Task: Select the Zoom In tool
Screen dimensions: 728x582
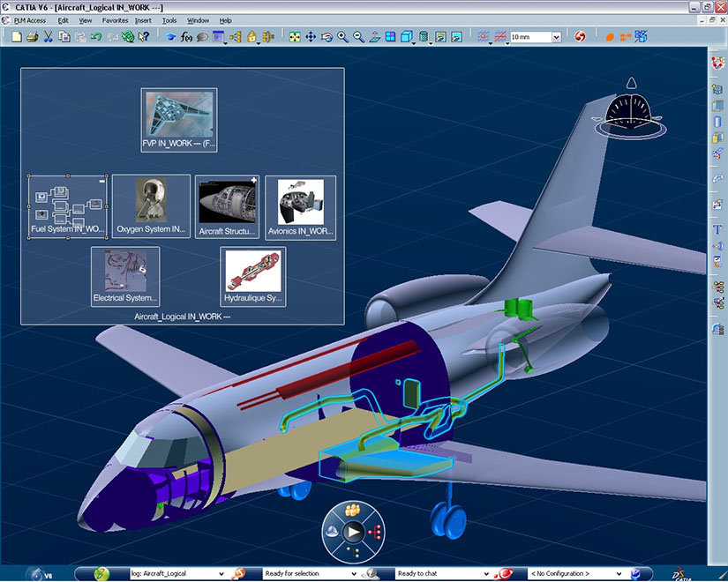Action: [x=342, y=37]
